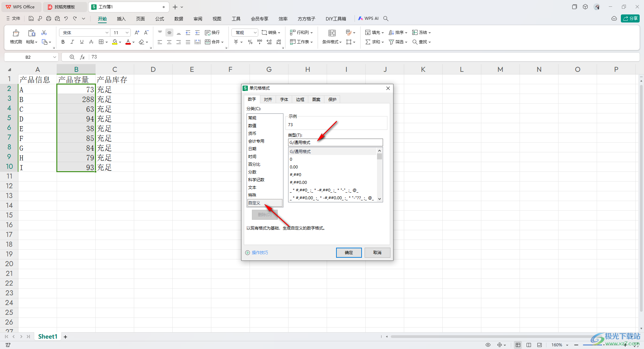The image size is (644, 349).
Task: Open the 视图 ribbon tab
Action: (x=217, y=19)
